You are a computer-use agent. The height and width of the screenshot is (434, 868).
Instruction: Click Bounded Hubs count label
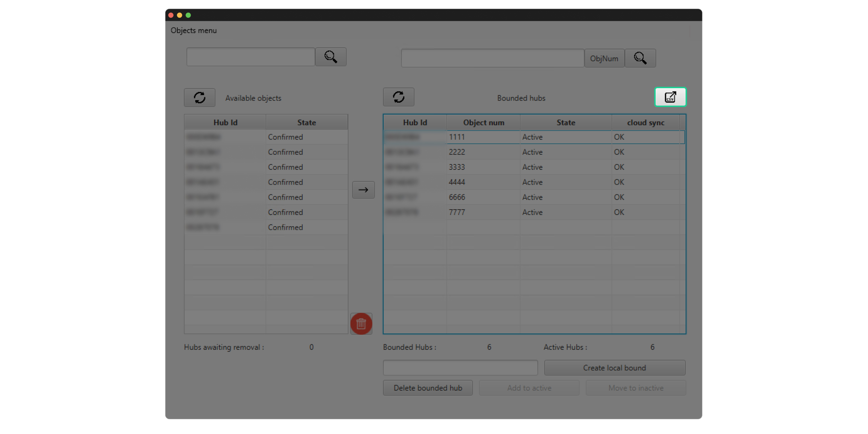click(410, 347)
